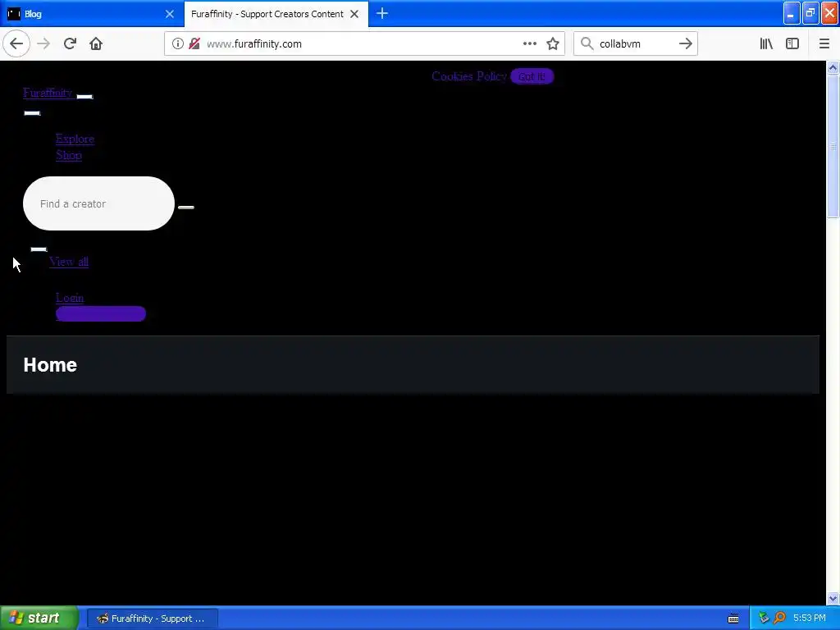Click the scrollbar up arrow
Viewport: 840px width, 630px height.
point(833,67)
